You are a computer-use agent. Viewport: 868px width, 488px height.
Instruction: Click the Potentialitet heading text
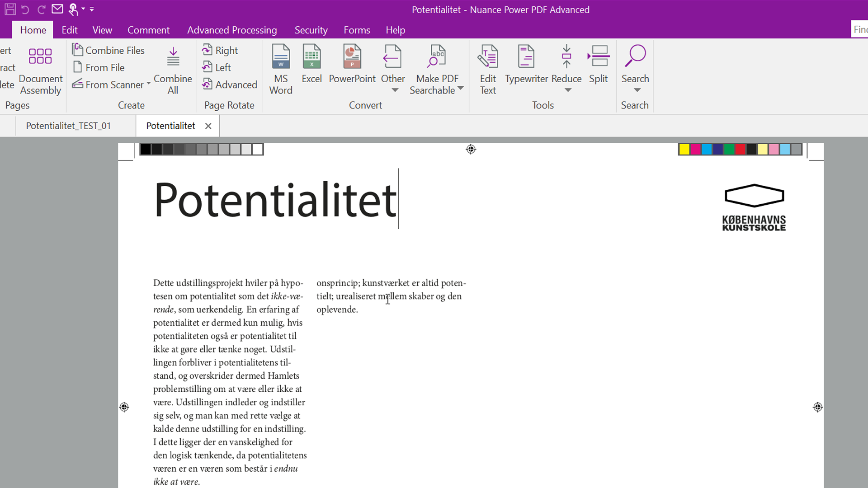pos(275,200)
